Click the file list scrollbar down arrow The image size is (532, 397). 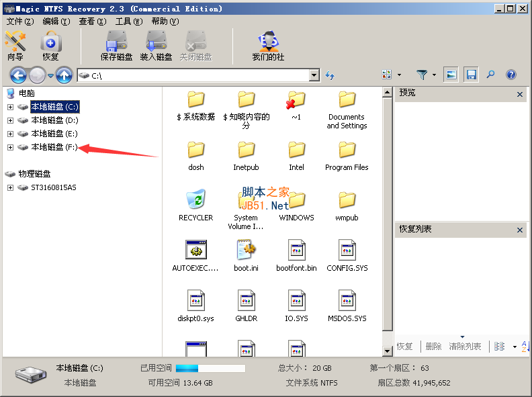(x=387, y=351)
